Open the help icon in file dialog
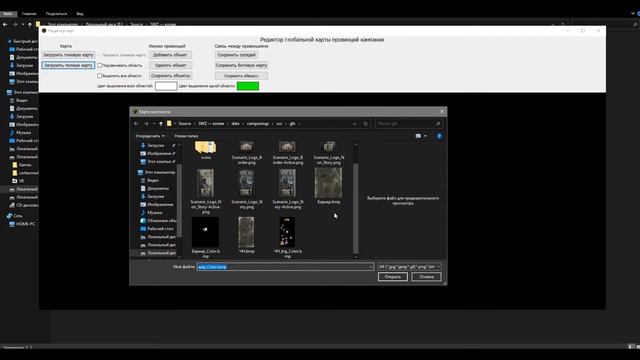The width and height of the screenshot is (640, 360). pos(439,136)
